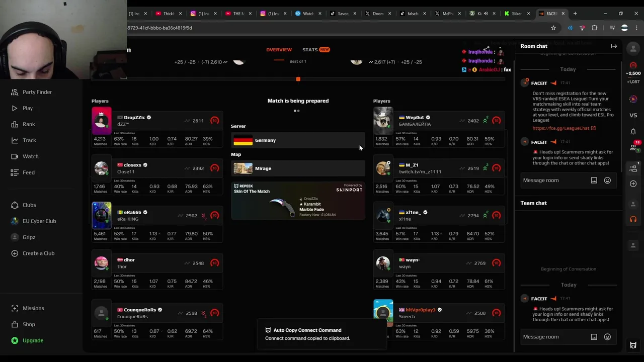This screenshot has height=362, width=644.
Task: Open the Track section
Action: point(24,140)
